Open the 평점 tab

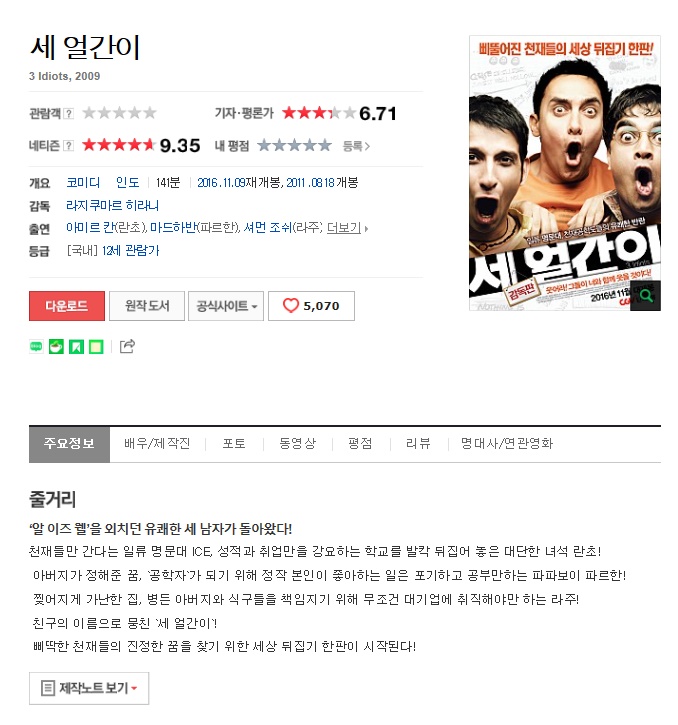point(360,443)
